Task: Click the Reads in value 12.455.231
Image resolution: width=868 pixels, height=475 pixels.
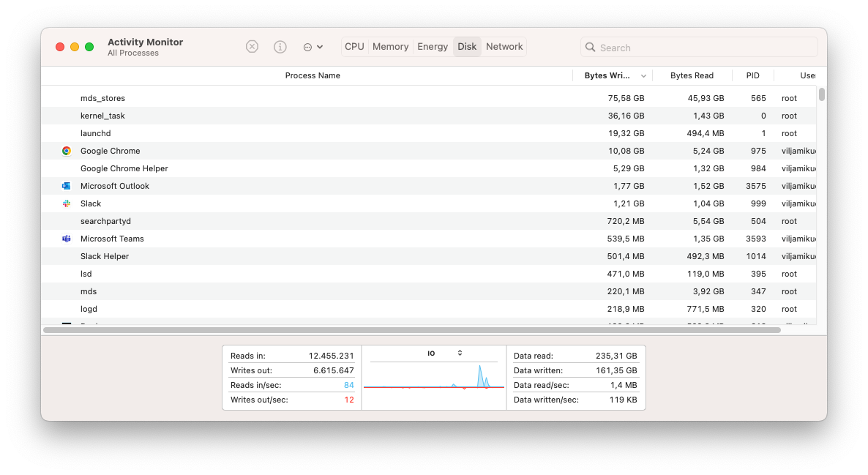Action: point(331,356)
